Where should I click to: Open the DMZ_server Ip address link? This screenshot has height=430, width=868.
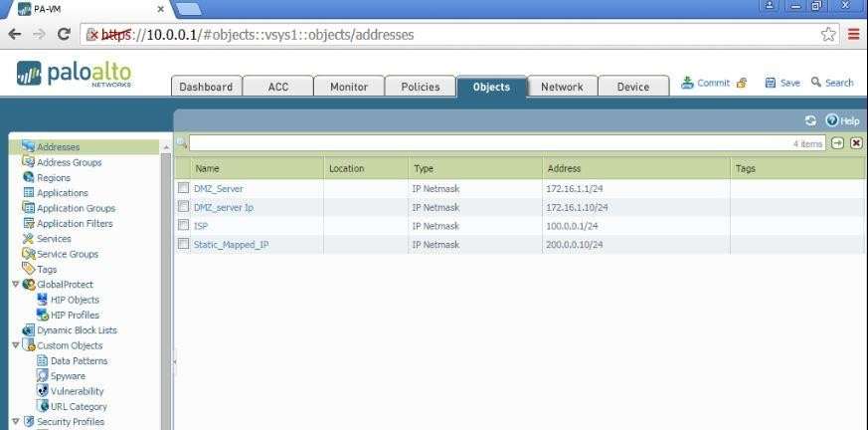(223, 207)
